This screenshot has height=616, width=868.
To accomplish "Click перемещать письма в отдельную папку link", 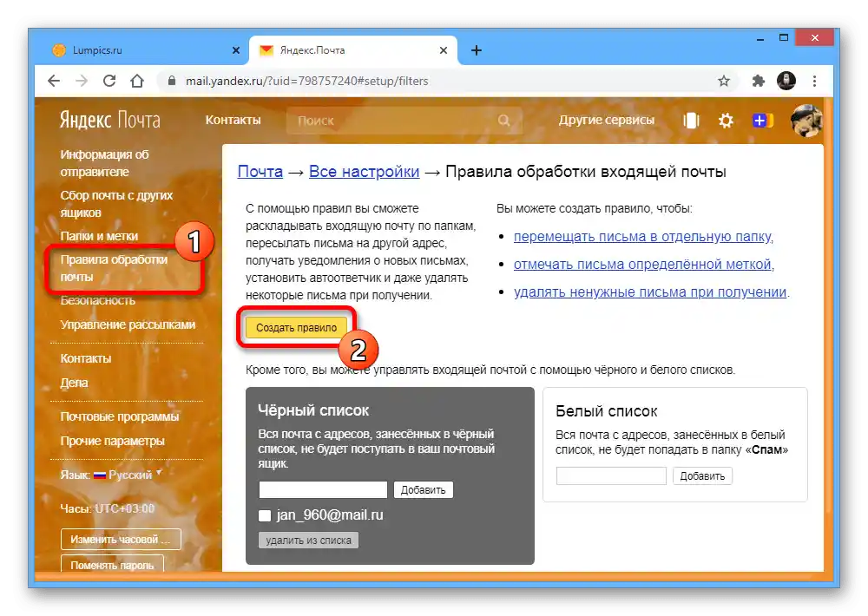I will (642, 236).
